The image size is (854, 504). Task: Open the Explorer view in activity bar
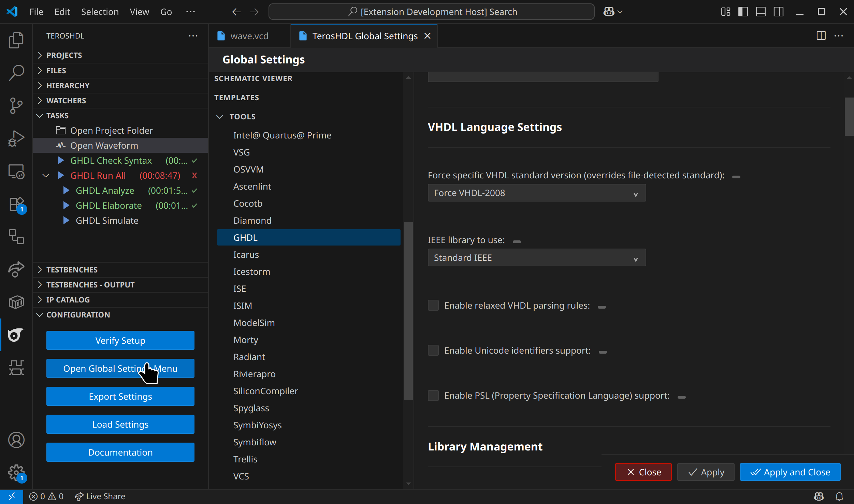(x=16, y=40)
